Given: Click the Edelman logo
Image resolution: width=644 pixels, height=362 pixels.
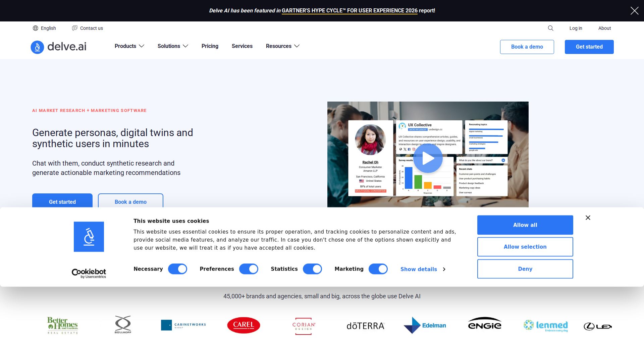Looking at the screenshot, I should (x=425, y=325).
